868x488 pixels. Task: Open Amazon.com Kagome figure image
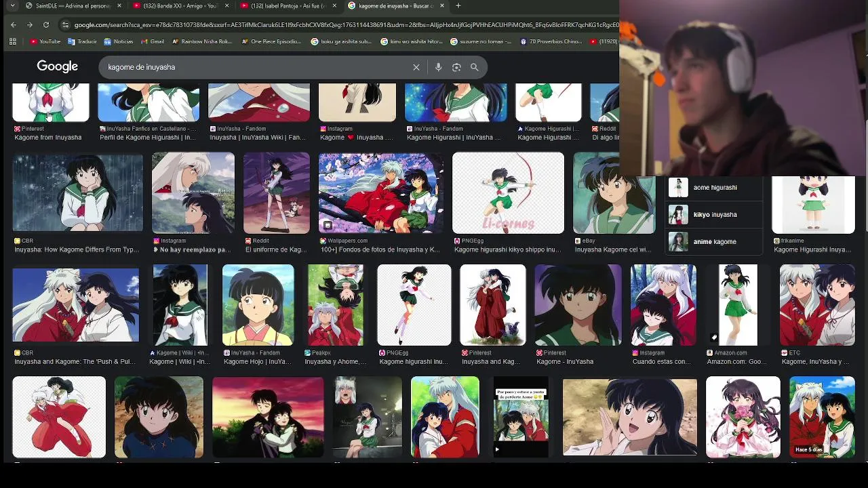click(738, 305)
